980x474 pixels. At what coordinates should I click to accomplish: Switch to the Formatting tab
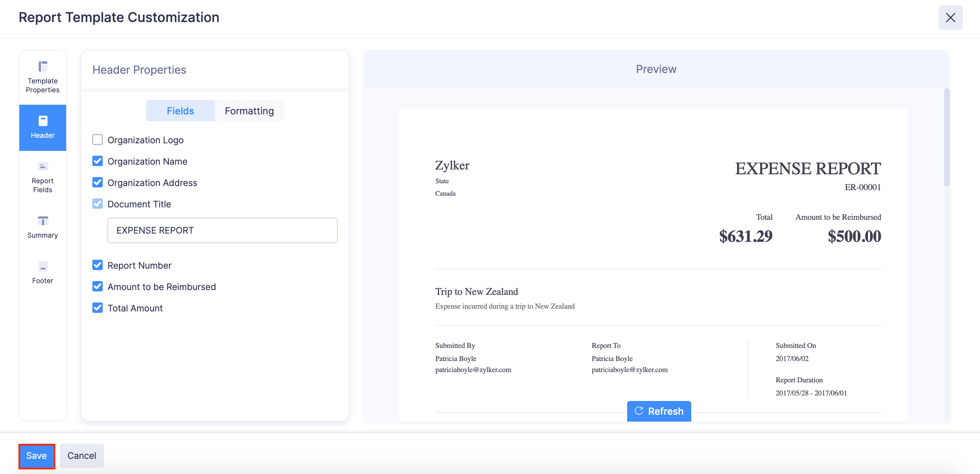pyautogui.click(x=249, y=111)
